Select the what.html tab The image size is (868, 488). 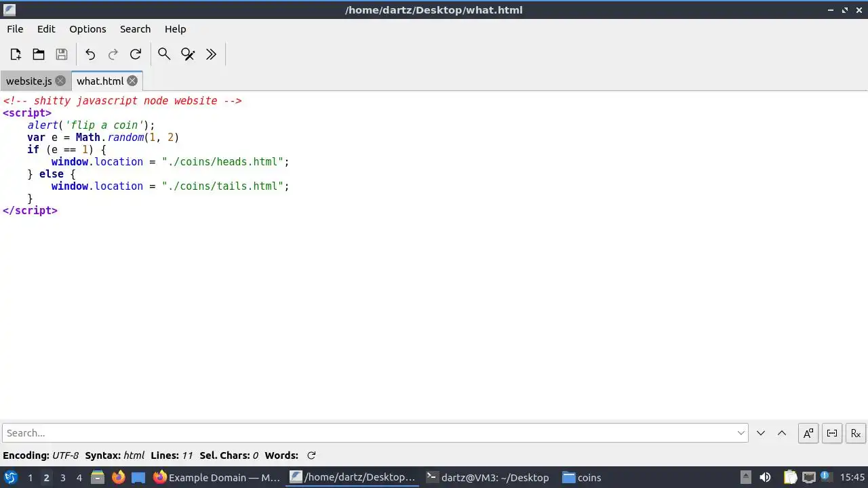[100, 81]
